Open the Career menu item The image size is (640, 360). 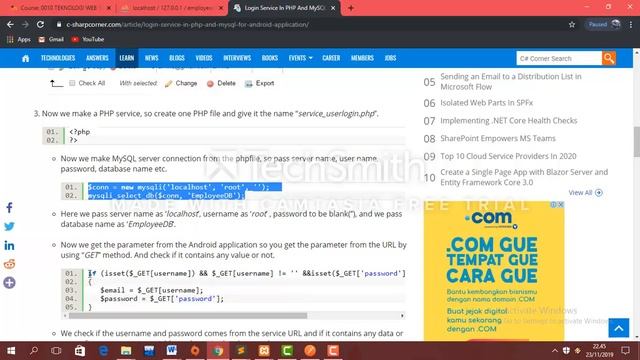331,58
